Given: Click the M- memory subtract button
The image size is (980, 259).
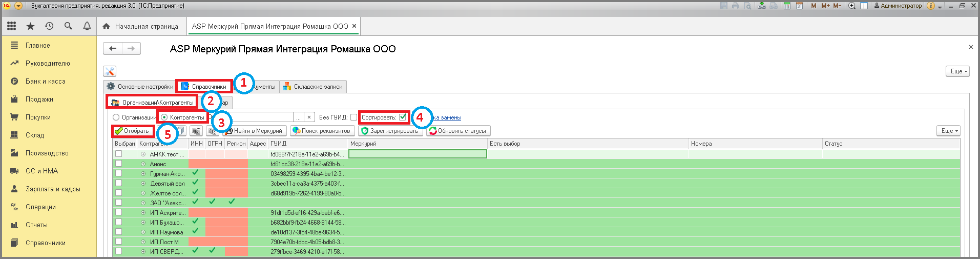Looking at the screenshot, I should pos(837,6).
